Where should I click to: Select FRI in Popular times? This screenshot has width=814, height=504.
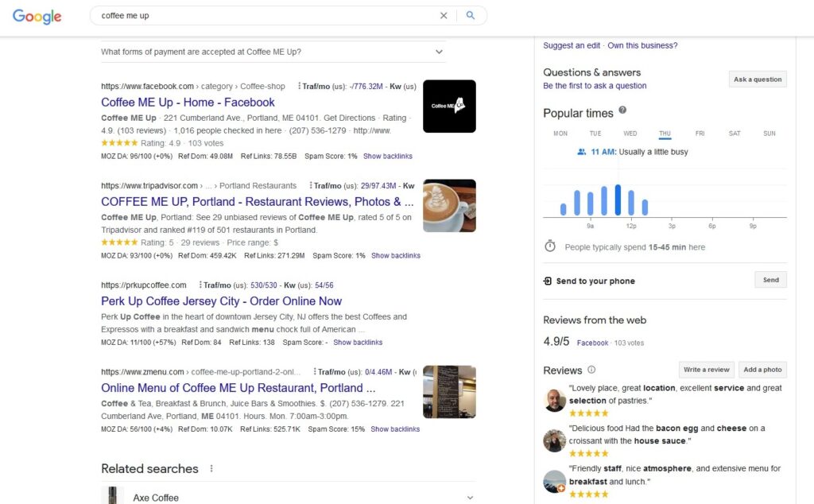pos(700,134)
